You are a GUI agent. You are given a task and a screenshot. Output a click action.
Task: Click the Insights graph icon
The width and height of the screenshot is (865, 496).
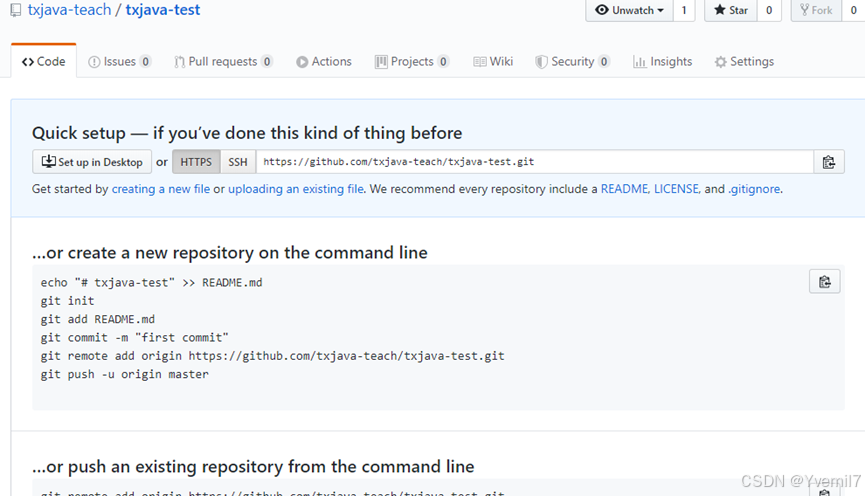(x=639, y=62)
